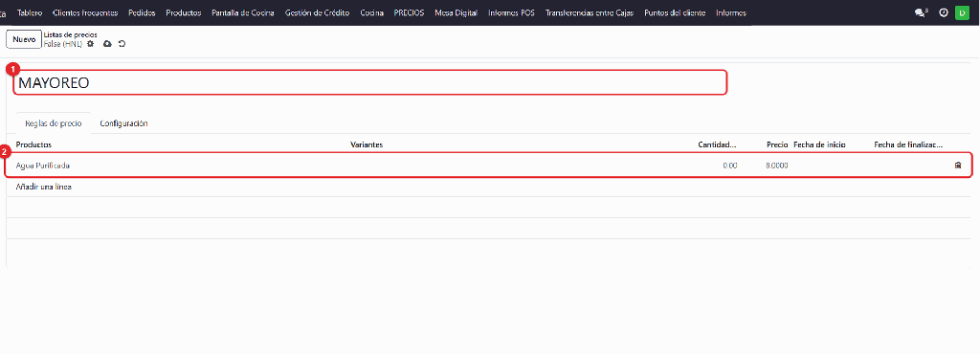
Task: Sort by the Productos column header
Action: click(33, 144)
